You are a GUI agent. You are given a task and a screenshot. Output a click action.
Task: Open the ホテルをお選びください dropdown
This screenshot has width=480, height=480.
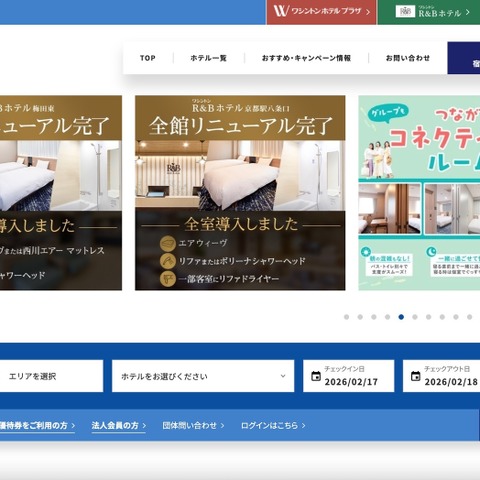pos(203,376)
